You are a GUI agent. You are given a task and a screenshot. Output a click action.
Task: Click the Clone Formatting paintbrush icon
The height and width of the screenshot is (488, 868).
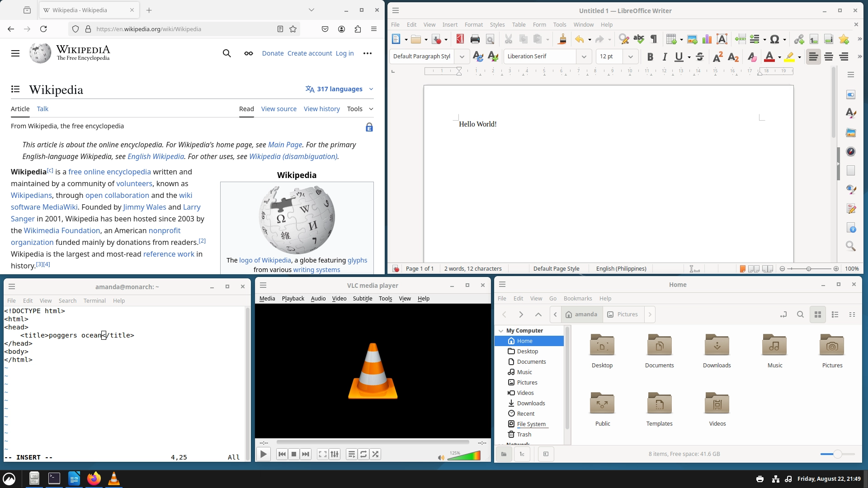point(562,39)
